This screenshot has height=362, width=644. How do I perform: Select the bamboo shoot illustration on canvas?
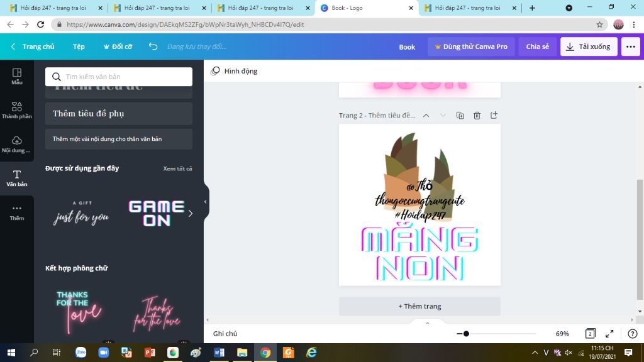(420, 177)
